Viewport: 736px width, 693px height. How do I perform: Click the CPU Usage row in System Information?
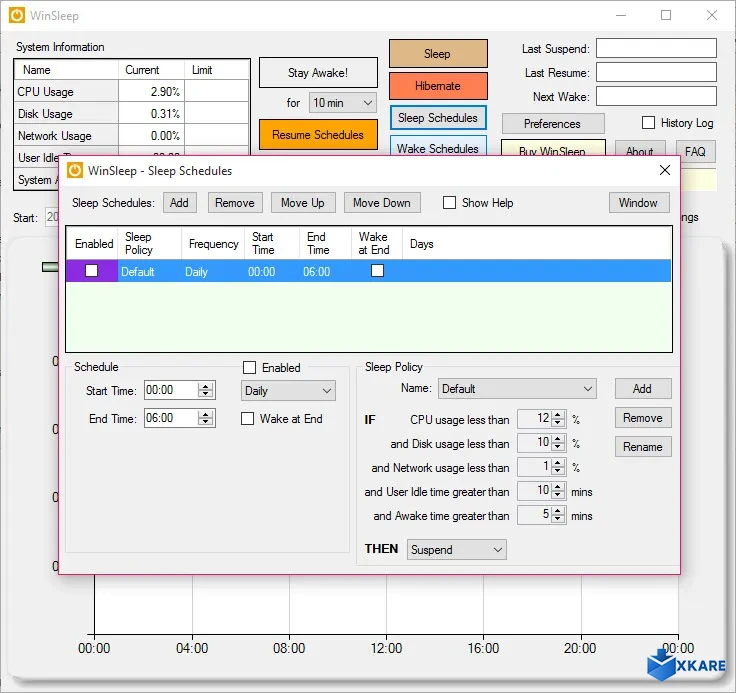pos(131,92)
